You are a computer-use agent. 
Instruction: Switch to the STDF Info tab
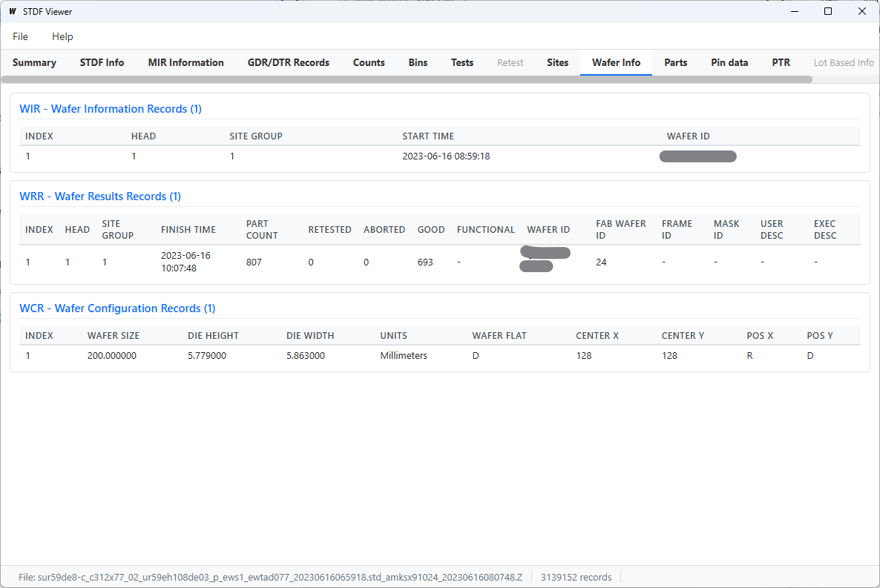(x=102, y=63)
